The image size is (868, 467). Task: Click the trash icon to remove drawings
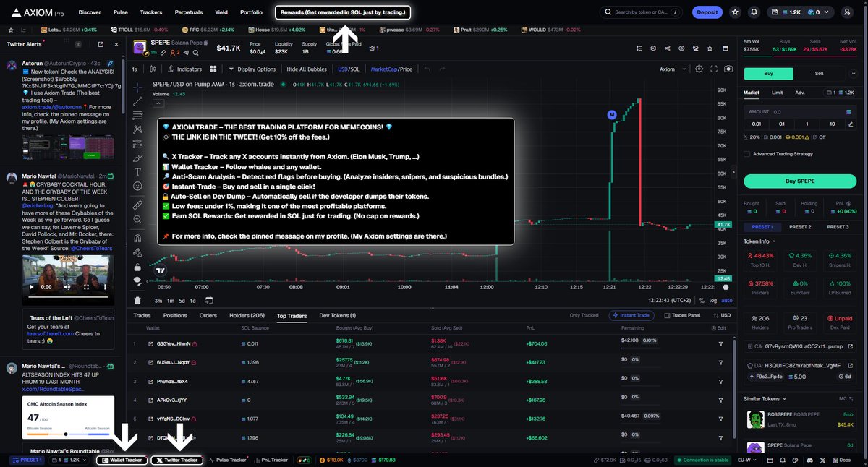[137, 301]
